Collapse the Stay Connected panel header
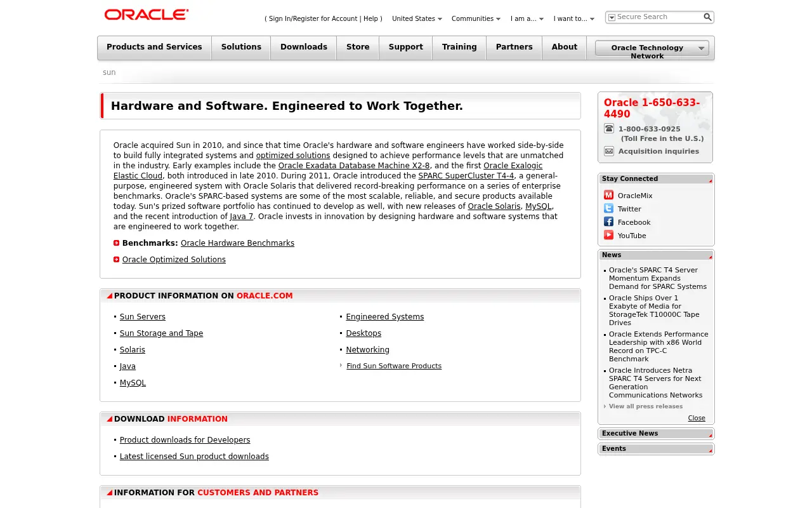812x508 pixels. pos(656,179)
